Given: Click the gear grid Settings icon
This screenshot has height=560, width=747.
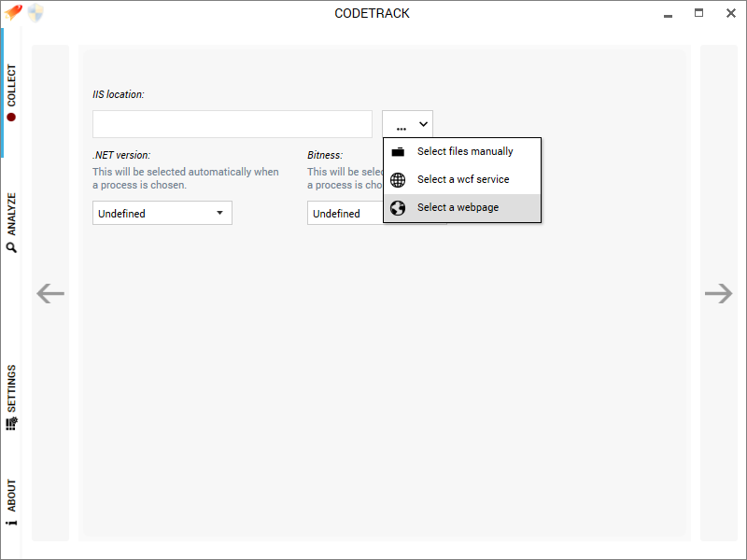Looking at the screenshot, I should pos(11,424).
